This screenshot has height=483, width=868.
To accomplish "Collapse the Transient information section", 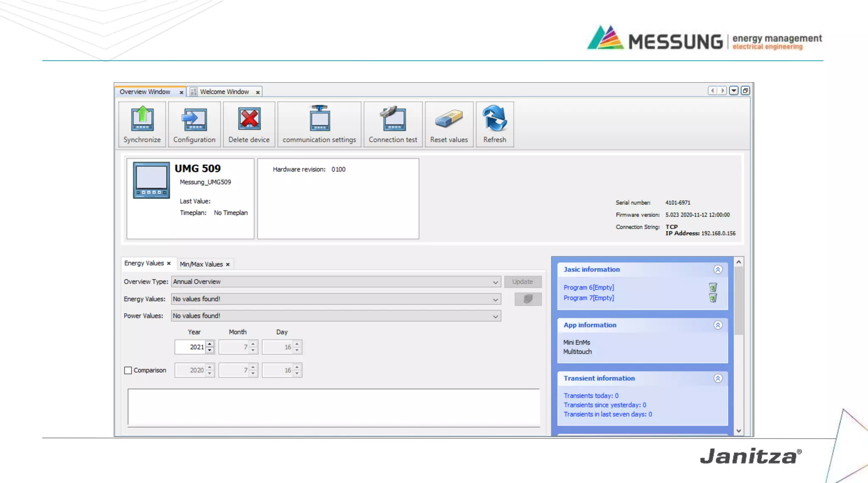I will point(718,378).
